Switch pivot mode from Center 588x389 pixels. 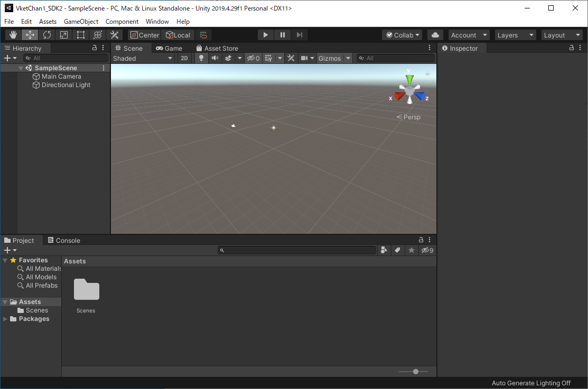point(144,34)
